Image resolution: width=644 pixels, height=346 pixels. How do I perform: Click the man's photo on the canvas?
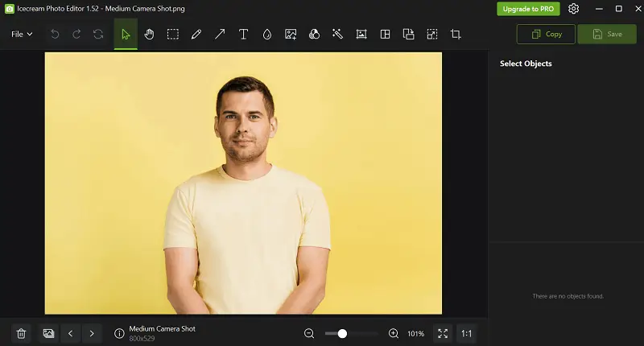[244, 183]
